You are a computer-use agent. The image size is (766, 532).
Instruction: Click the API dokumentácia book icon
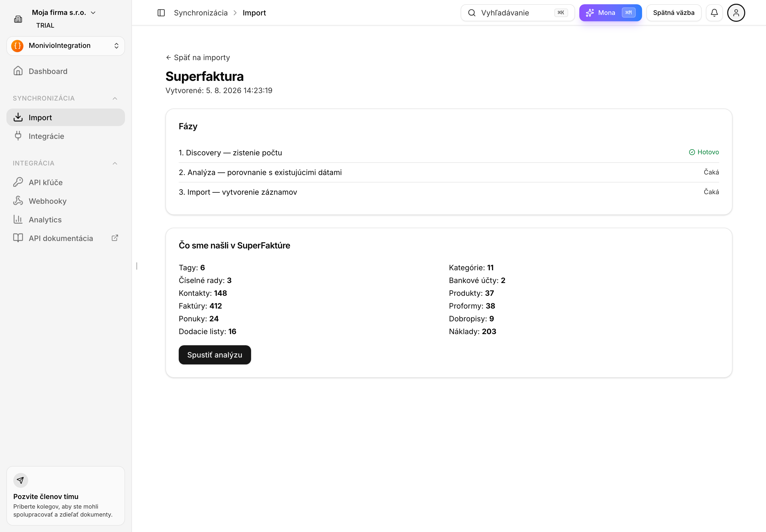click(x=18, y=238)
